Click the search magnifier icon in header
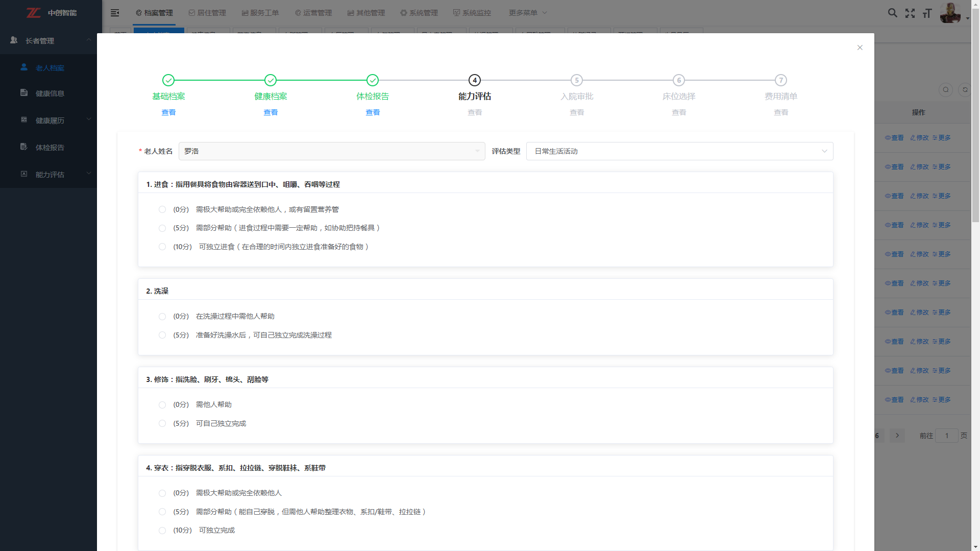980x551 pixels. [x=892, y=13]
